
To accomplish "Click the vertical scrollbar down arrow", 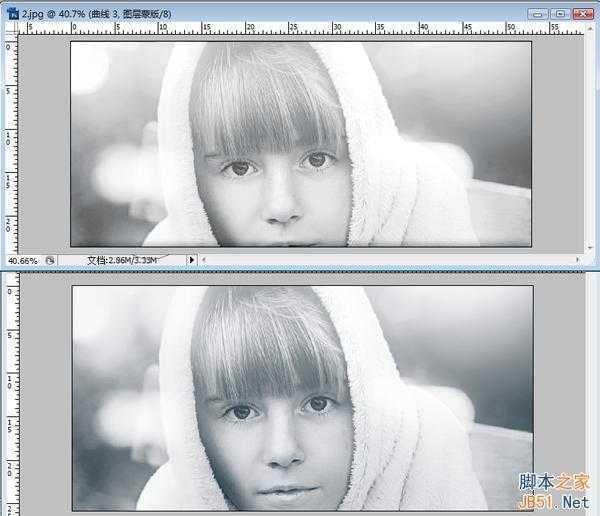I will tap(590, 248).
